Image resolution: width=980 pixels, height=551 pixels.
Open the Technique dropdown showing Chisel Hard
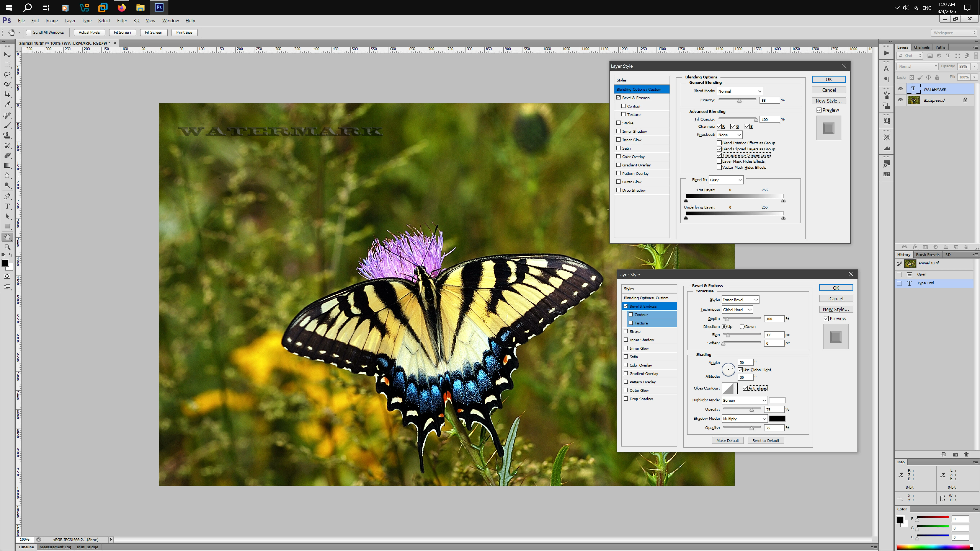[x=737, y=310]
